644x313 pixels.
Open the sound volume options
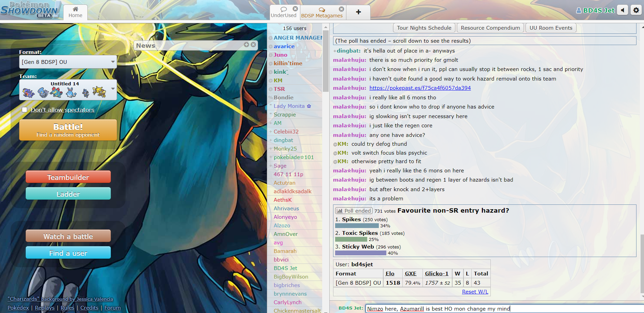tap(622, 10)
